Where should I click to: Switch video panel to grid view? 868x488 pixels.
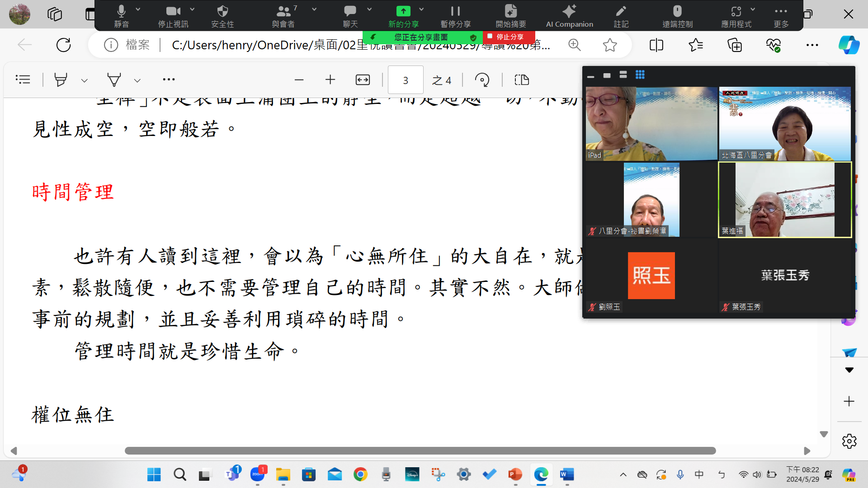click(640, 75)
